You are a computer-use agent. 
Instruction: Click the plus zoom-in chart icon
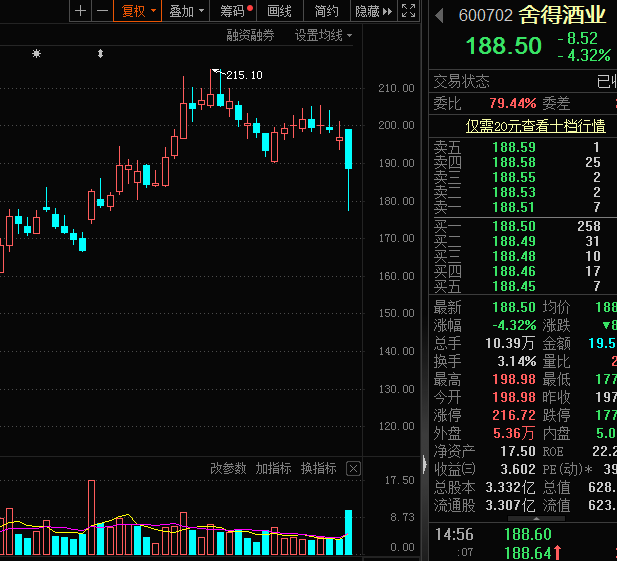[x=81, y=11]
